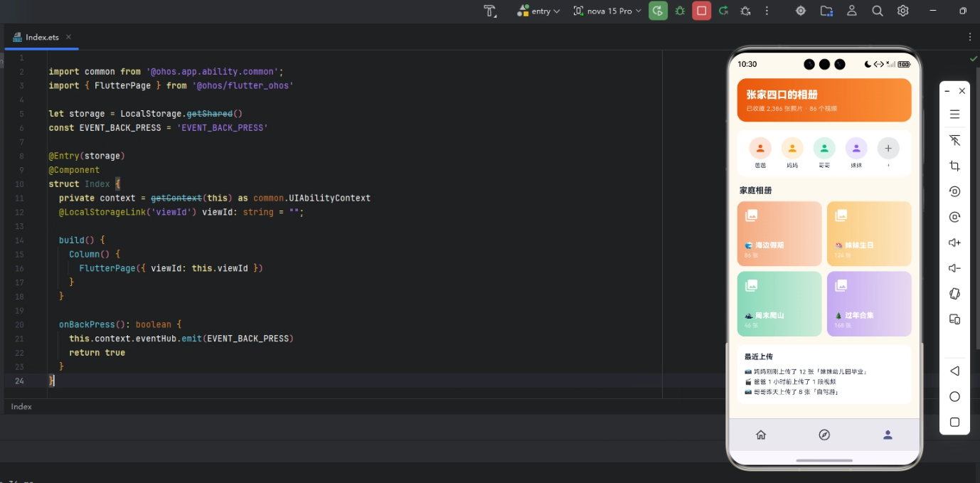Tap the profile person tab in app
This screenshot has height=483, width=980.
click(888, 435)
